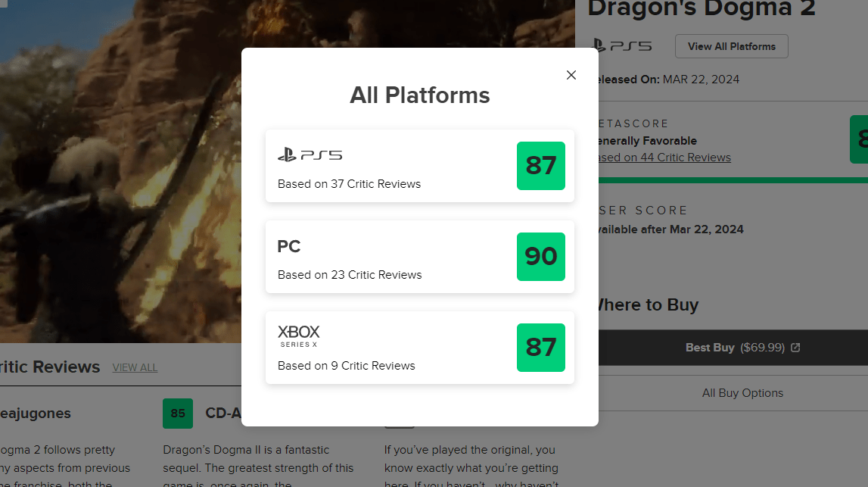
Task: Open the 44 Critic Reviews link
Action: pos(664,158)
